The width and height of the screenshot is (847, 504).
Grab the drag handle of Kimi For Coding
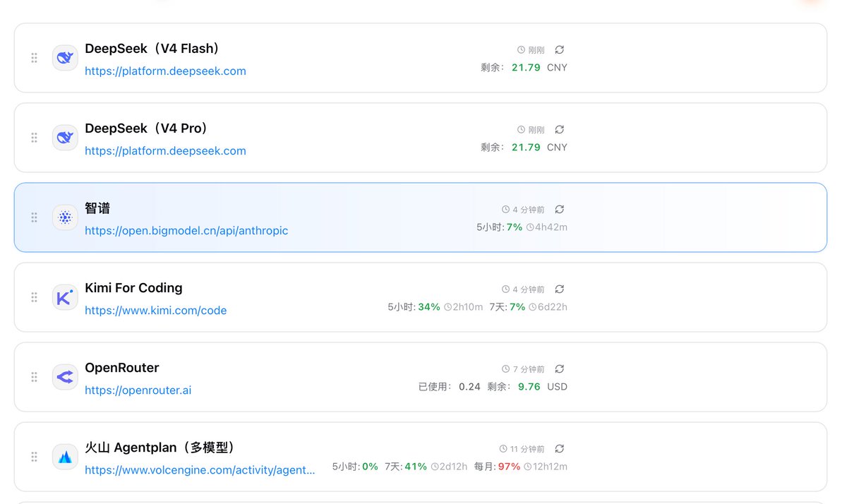tap(34, 297)
